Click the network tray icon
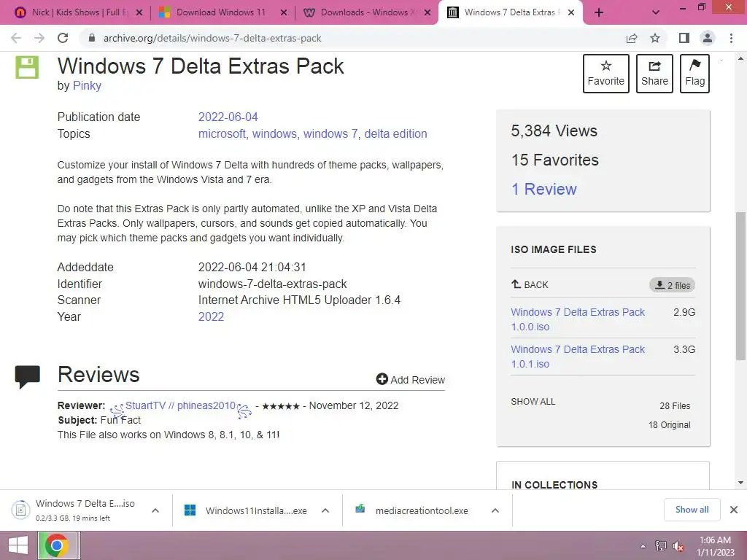747x560 pixels. pos(660,546)
